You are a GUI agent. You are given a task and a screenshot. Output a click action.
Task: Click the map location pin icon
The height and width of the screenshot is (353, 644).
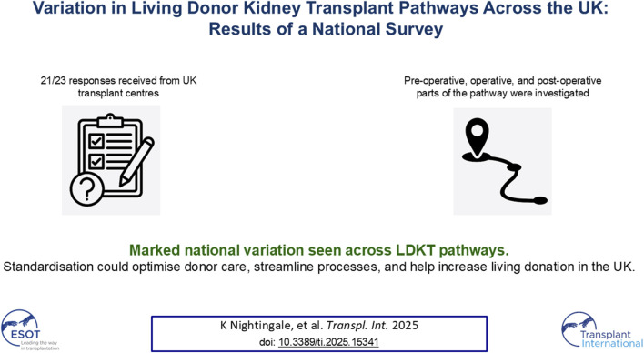point(477,137)
